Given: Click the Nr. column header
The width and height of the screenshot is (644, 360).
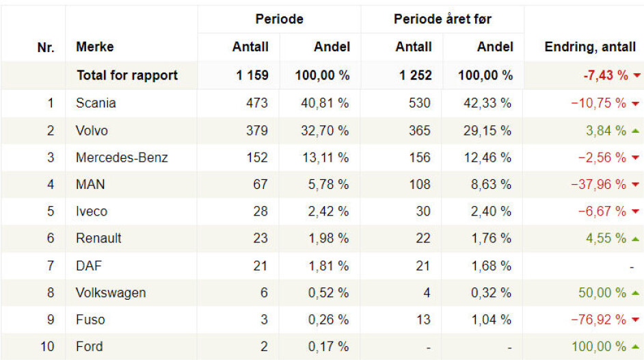Looking at the screenshot, I should pos(46,47).
